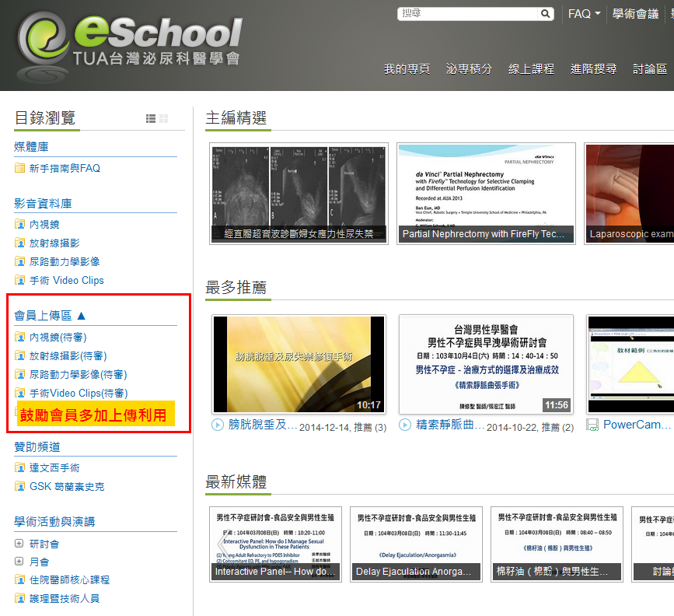The height and width of the screenshot is (616, 674).
Task: Click folder icon beside 放射線攝影
Action: tap(19, 243)
